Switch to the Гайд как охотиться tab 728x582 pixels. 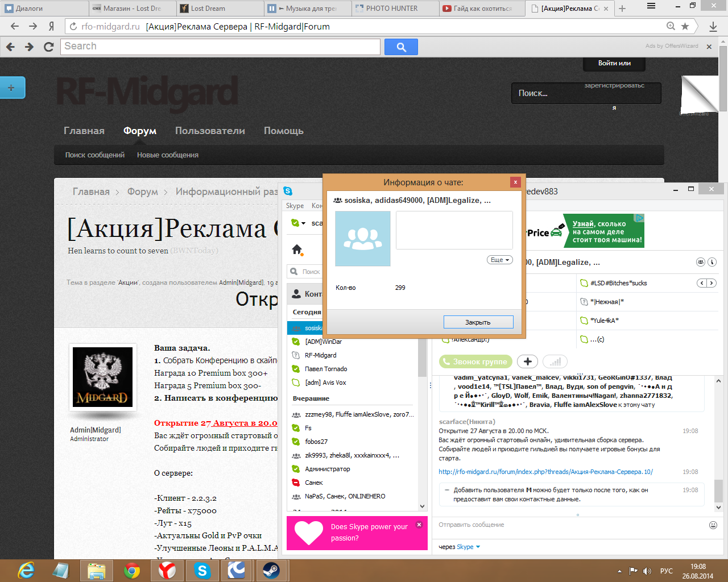tap(483, 9)
